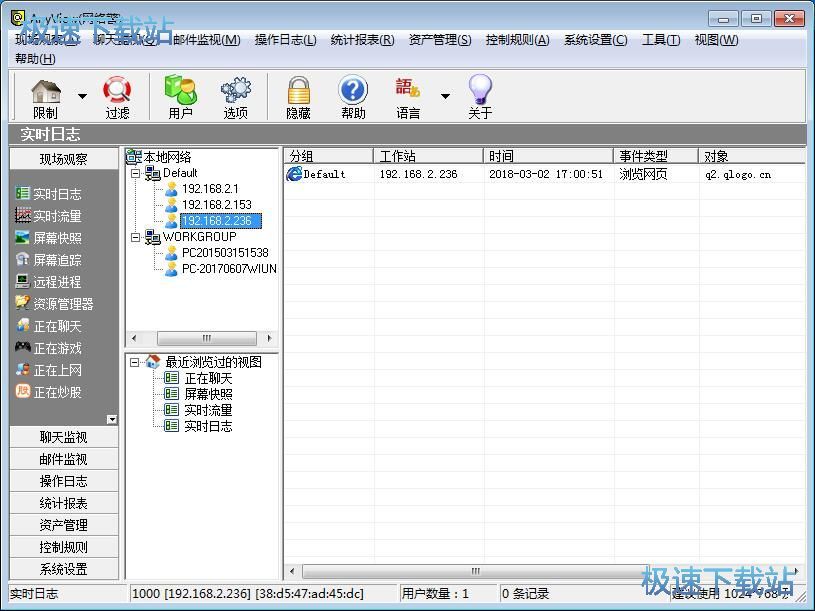The width and height of the screenshot is (815, 611).
Task: Open the 控制规则(A) menu
Action: (517, 40)
